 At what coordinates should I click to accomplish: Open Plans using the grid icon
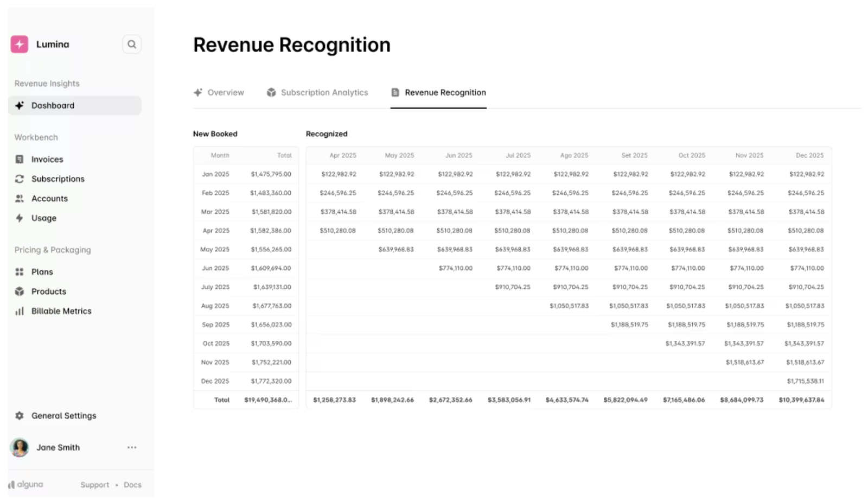[20, 271]
